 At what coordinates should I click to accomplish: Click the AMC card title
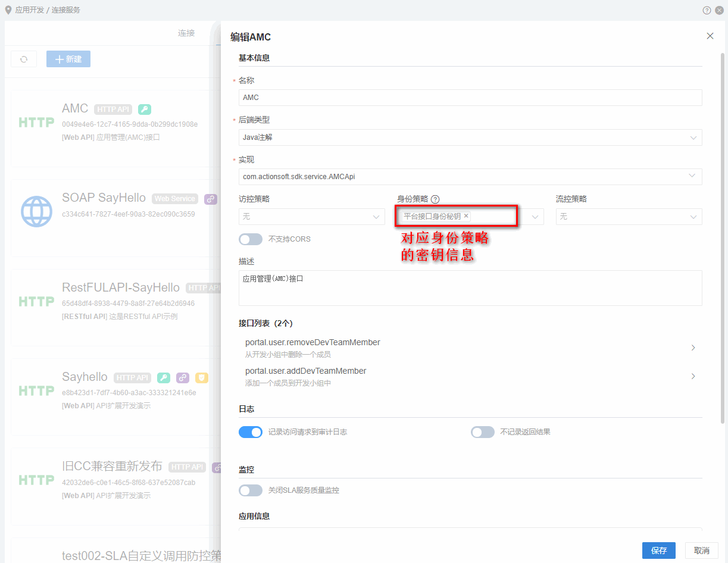(x=75, y=108)
